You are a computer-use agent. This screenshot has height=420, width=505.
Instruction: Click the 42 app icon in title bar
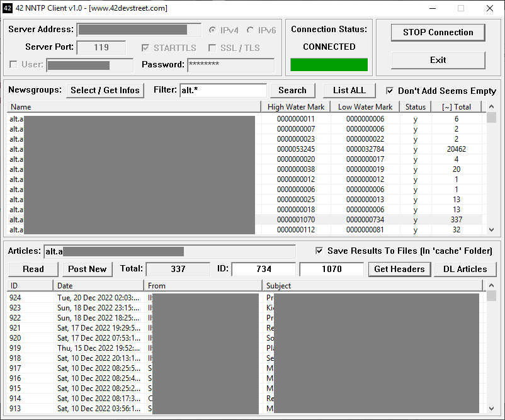tap(9, 8)
